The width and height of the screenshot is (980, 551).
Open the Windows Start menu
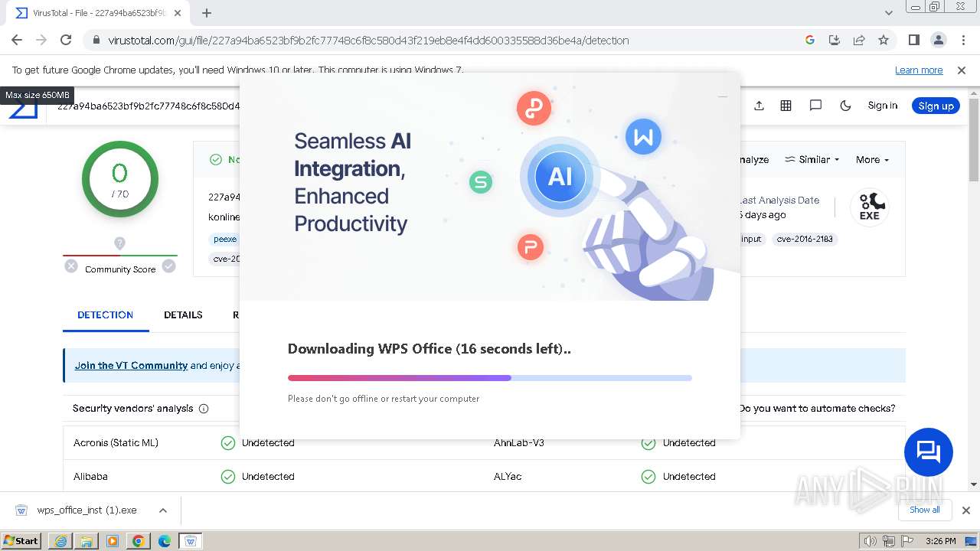coord(21,541)
